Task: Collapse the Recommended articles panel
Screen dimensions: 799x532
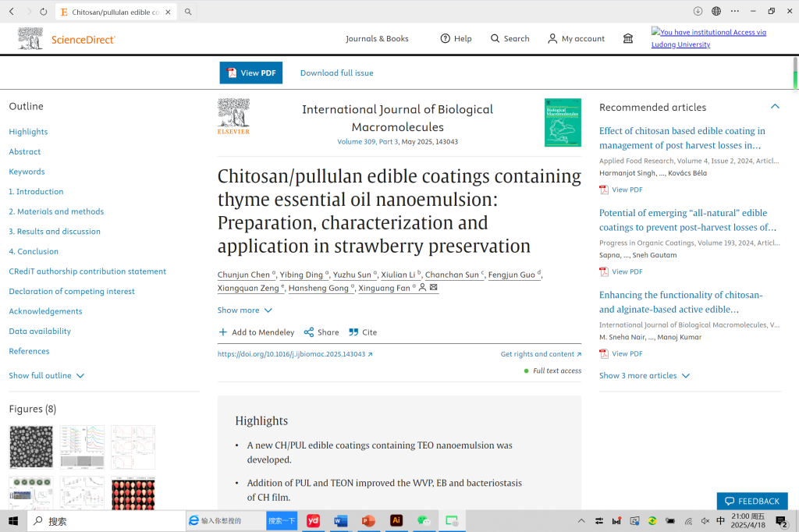Action: 775,107
